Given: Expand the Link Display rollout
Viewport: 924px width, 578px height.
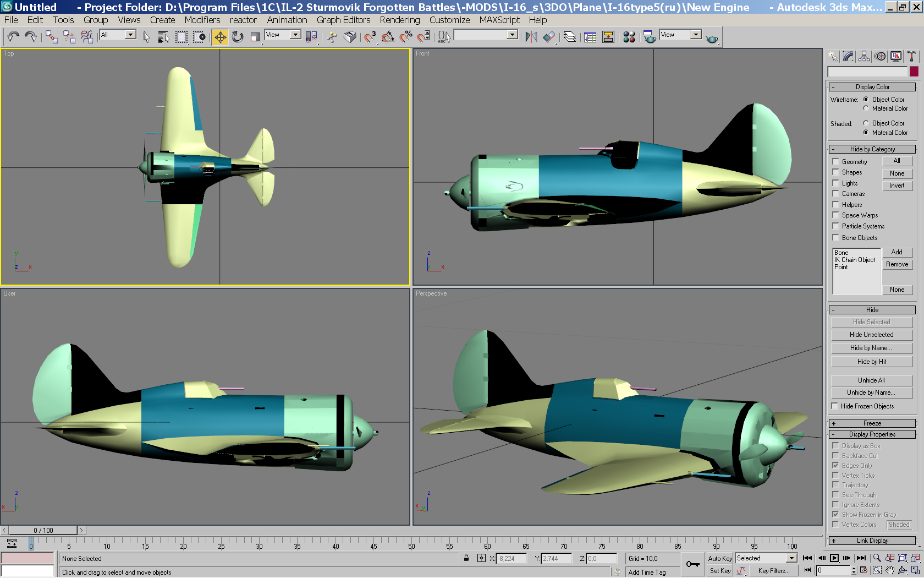Looking at the screenshot, I should pyautogui.click(x=872, y=541).
